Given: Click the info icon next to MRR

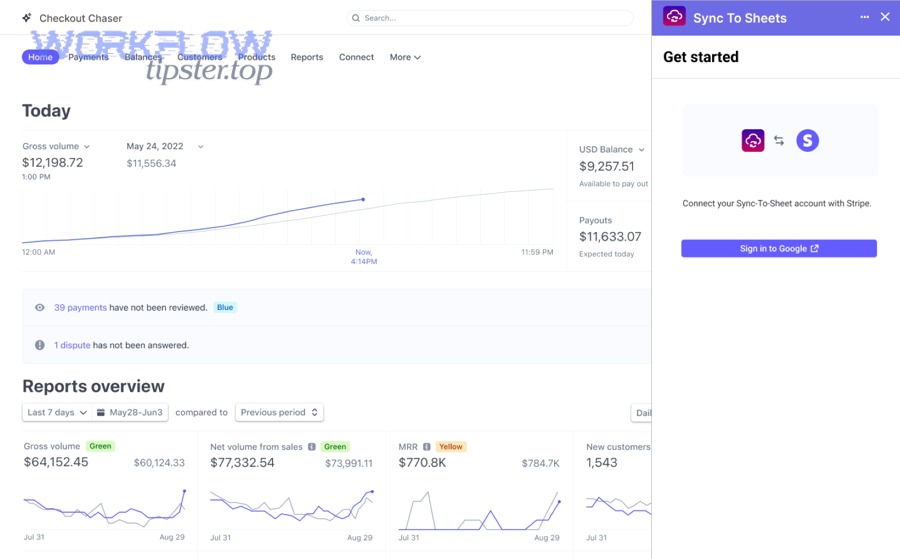Looking at the screenshot, I should coord(427,447).
